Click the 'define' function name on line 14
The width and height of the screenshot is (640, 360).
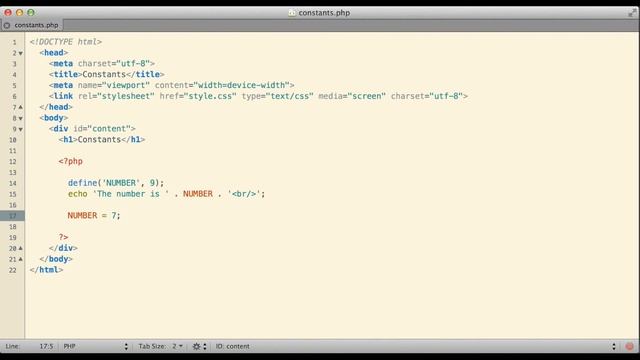pyautogui.click(x=82, y=183)
